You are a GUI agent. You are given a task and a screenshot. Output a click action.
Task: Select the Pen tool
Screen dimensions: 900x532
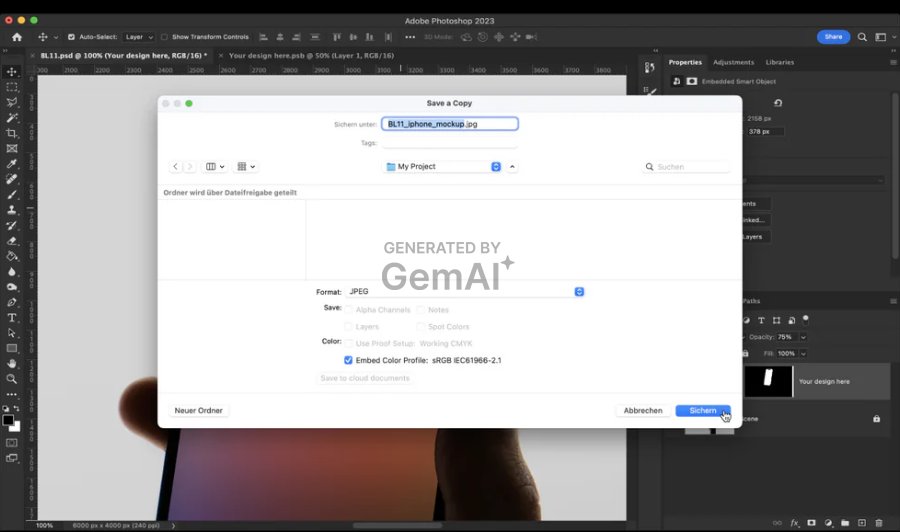point(11,302)
